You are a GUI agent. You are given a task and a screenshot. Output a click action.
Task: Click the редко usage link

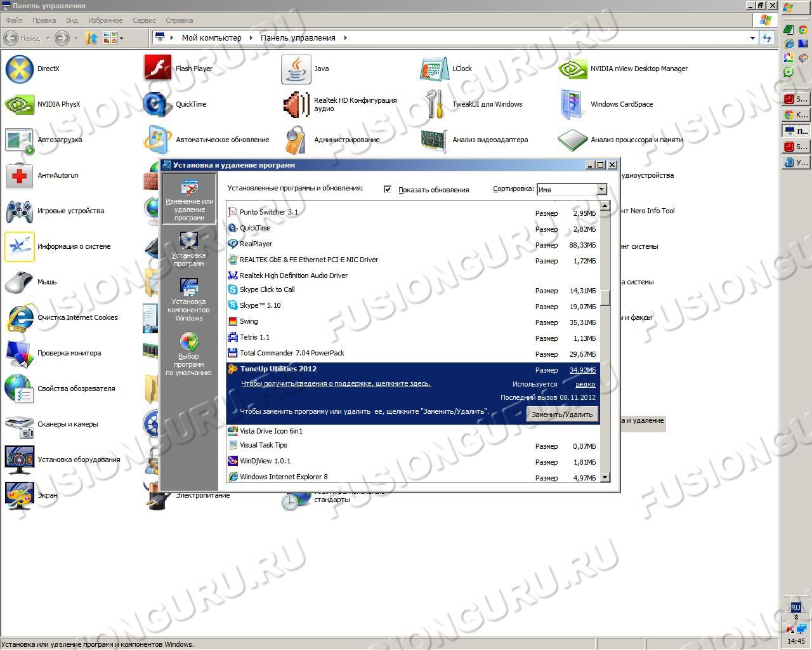click(586, 384)
